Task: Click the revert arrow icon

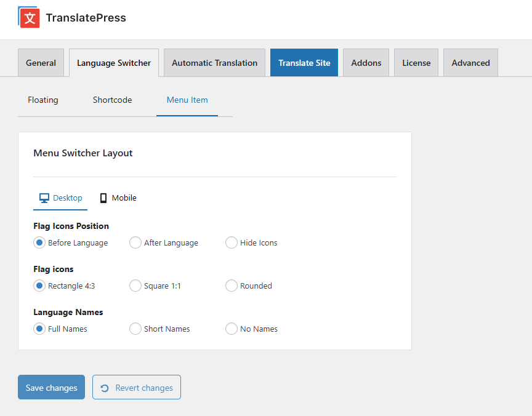Action: (105, 388)
